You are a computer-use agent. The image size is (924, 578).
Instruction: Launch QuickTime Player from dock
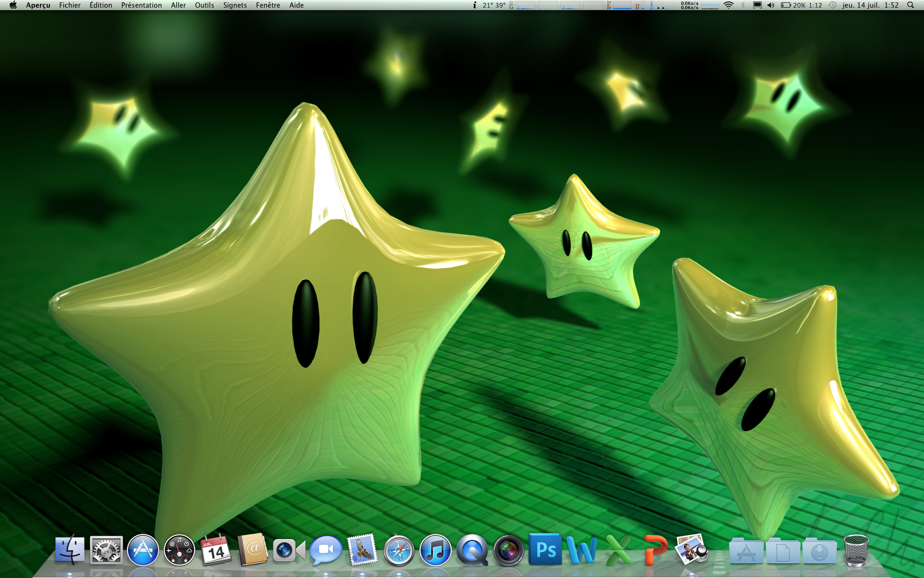click(472, 550)
